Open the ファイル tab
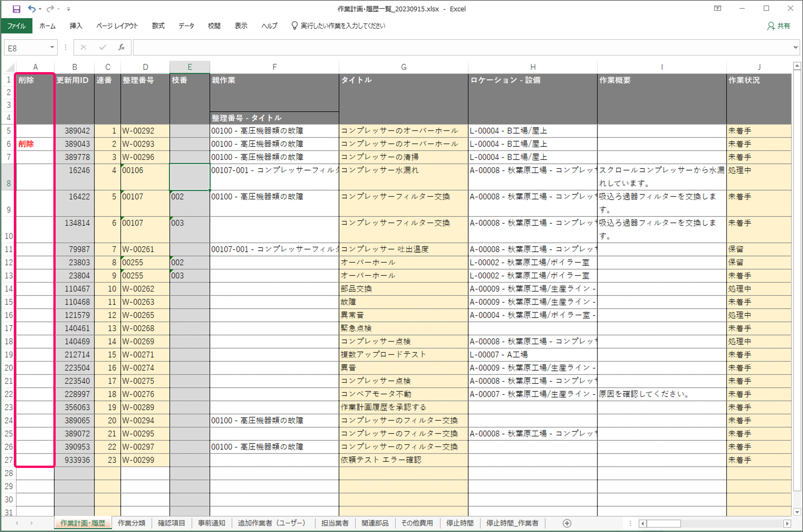Screen dimensions: 803x532 click(x=17, y=26)
